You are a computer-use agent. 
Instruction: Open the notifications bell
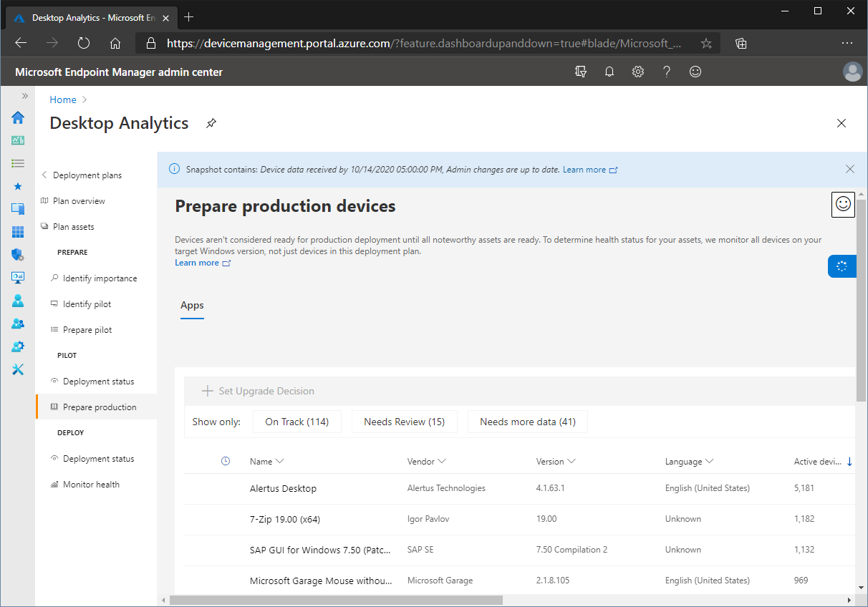(609, 72)
